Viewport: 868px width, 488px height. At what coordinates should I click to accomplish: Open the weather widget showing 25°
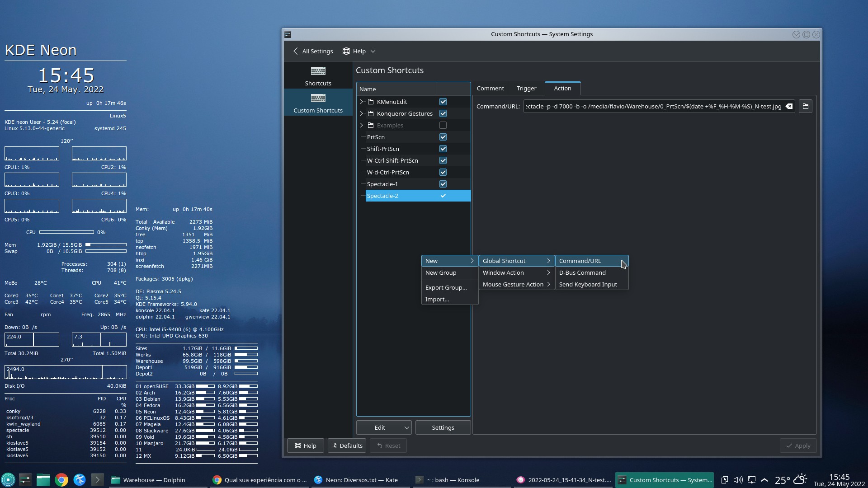tap(791, 480)
